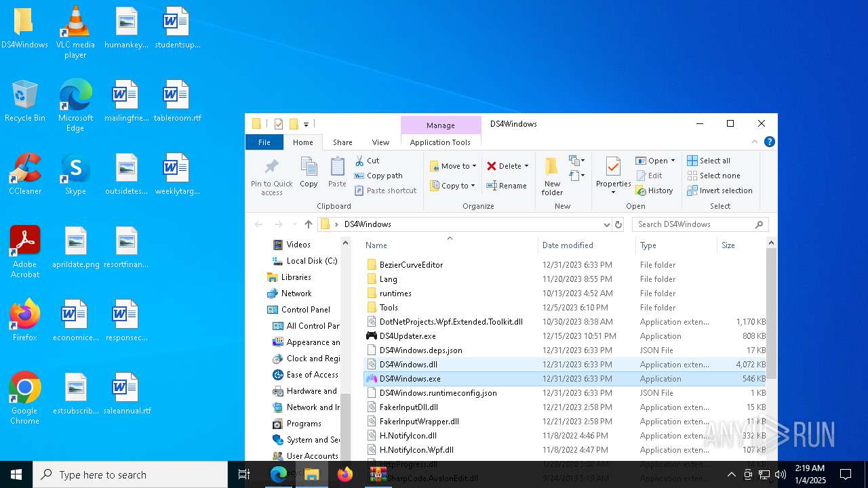Click Invert selection in the ribbon

tap(719, 190)
